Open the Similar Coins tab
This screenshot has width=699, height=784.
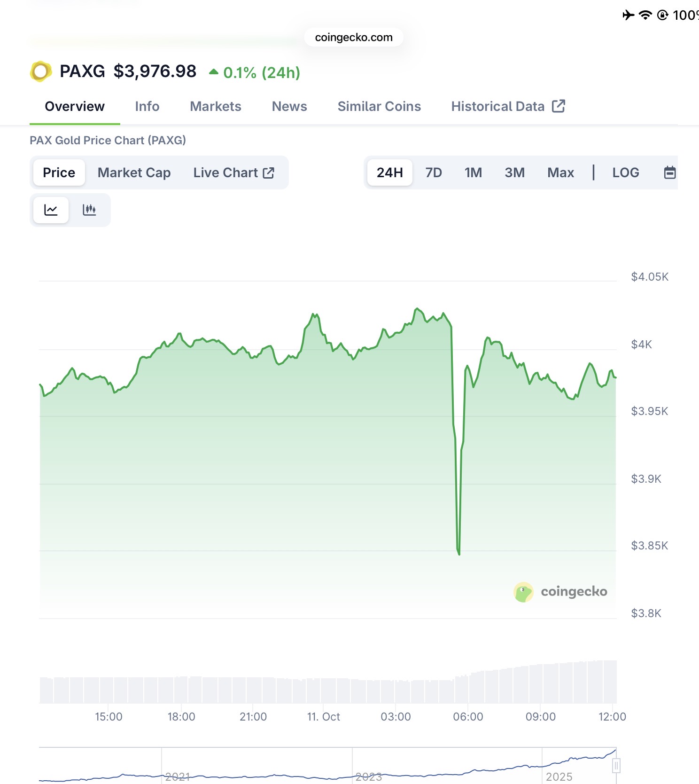tap(379, 106)
